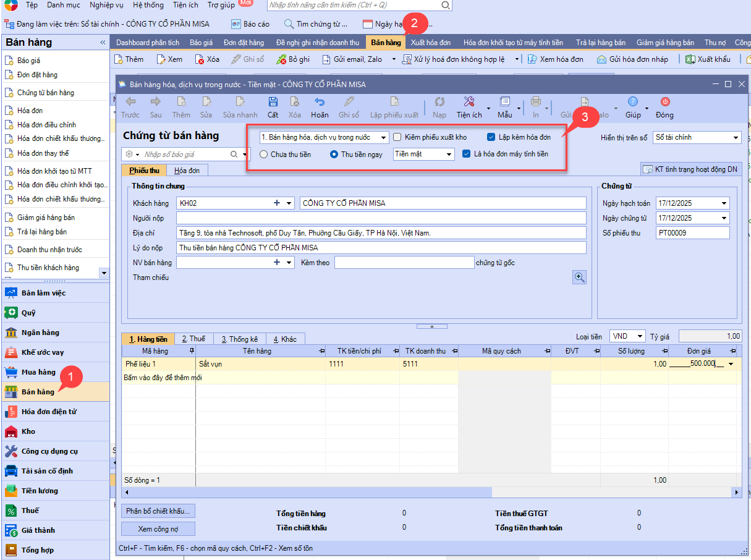Expand the Tiền mặt payment method dropdown
The image size is (751, 560).
[449, 155]
